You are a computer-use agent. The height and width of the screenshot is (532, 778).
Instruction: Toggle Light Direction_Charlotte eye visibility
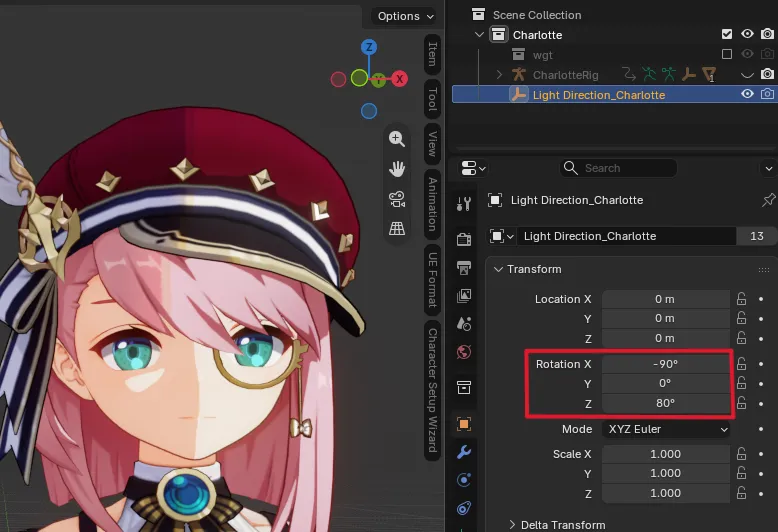(747, 94)
